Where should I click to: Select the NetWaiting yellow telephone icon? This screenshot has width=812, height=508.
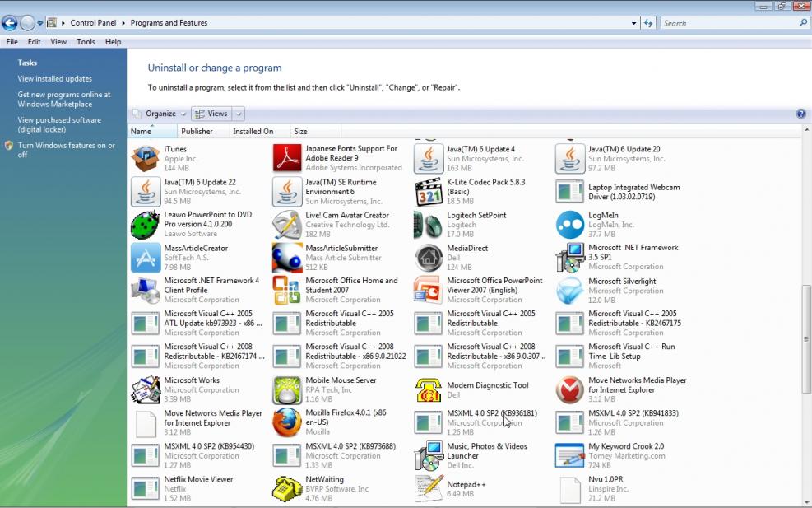pyautogui.click(x=287, y=489)
